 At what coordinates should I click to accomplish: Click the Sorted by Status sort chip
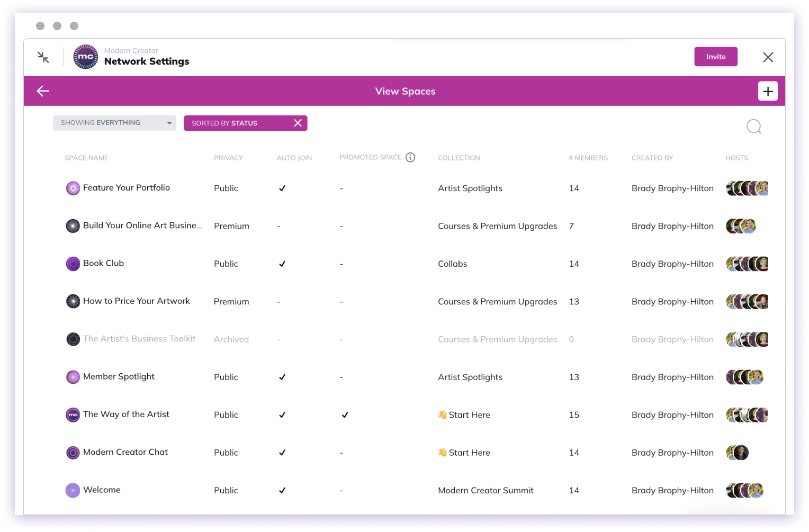[245, 123]
